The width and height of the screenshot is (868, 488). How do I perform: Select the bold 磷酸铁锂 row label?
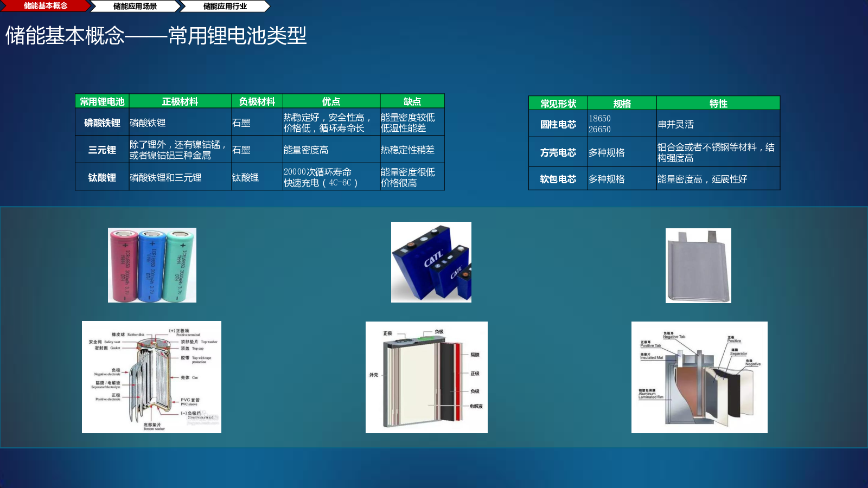point(102,123)
